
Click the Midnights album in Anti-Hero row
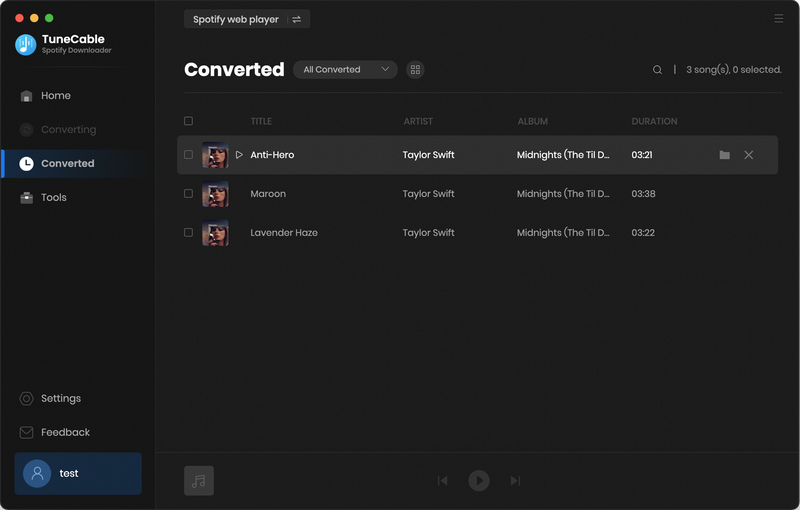[x=563, y=155]
